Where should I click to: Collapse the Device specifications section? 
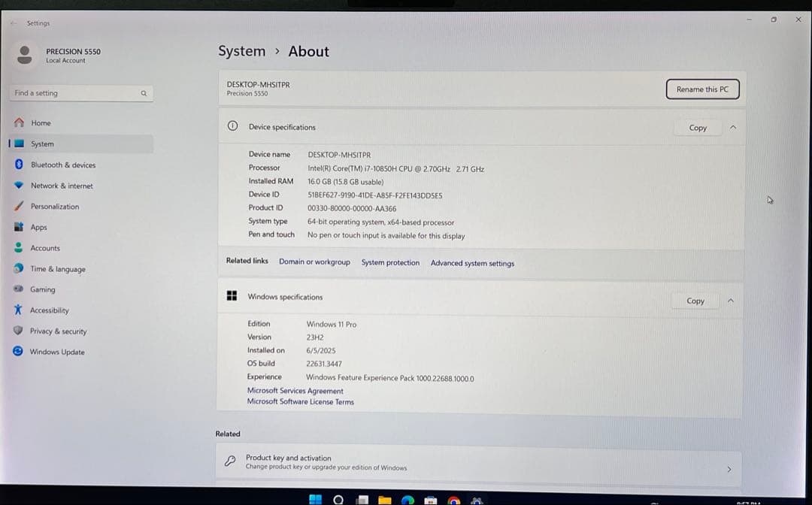(x=733, y=127)
